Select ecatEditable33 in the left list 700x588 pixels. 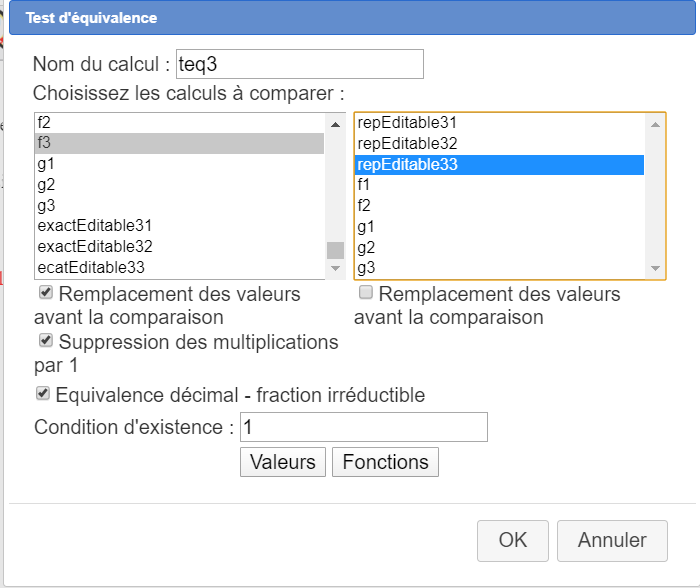pos(91,267)
